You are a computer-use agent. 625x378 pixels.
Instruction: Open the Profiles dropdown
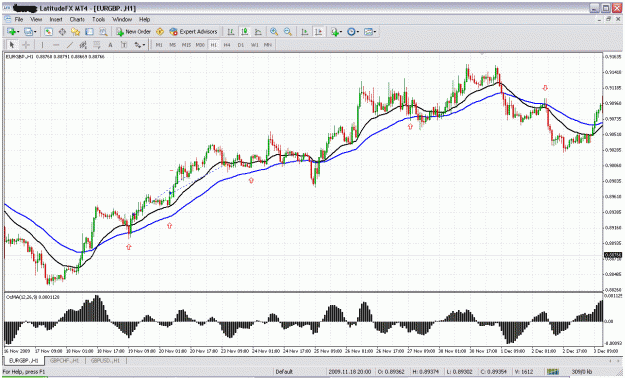tap(30, 32)
